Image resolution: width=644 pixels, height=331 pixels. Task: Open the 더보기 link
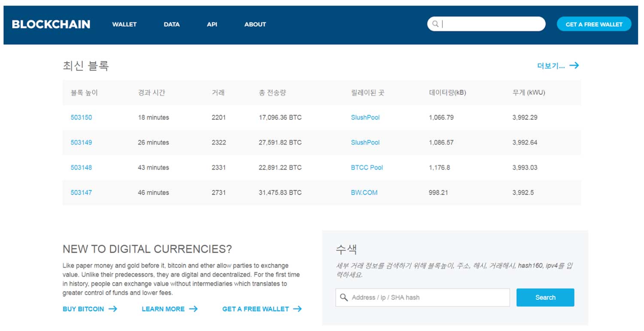[x=551, y=66]
